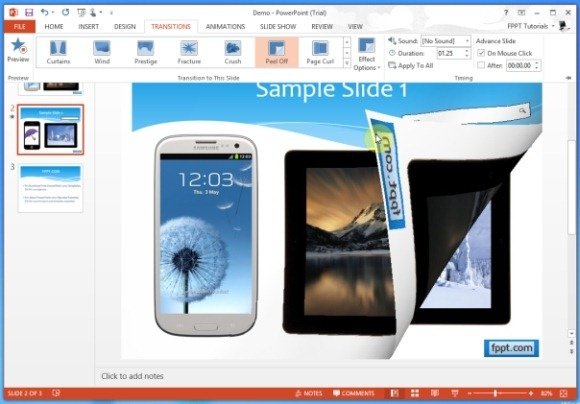Image resolution: width=580 pixels, height=404 pixels.
Task: Apply the Page Curl transition
Action: [x=320, y=53]
